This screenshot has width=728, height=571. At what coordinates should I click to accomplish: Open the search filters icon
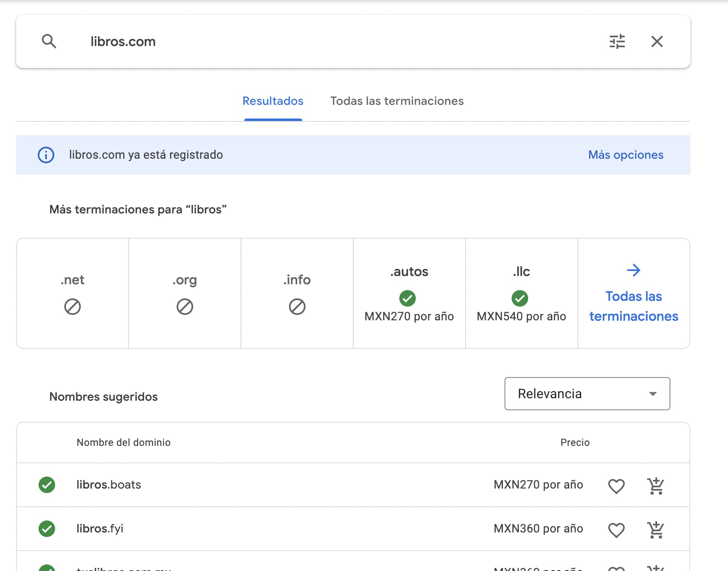617,41
